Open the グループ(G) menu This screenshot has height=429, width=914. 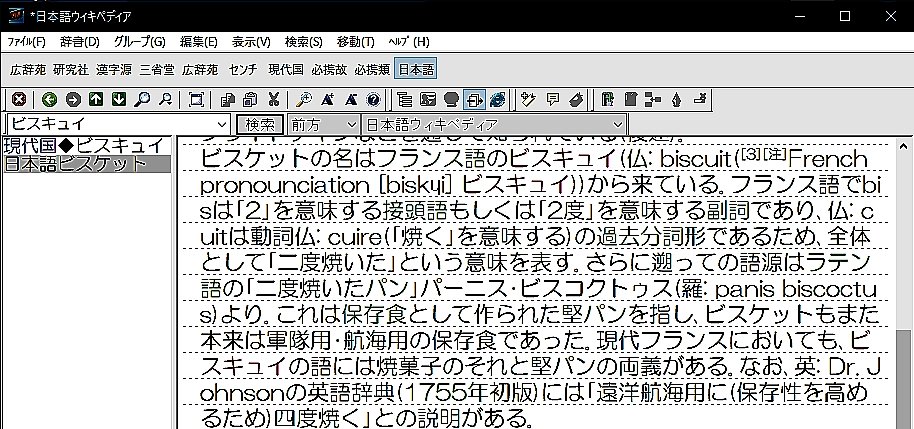coord(139,42)
